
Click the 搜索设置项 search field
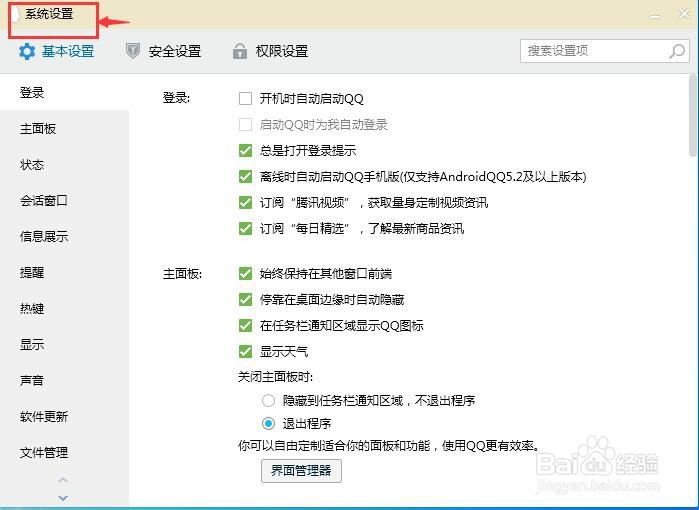coord(604,51)
